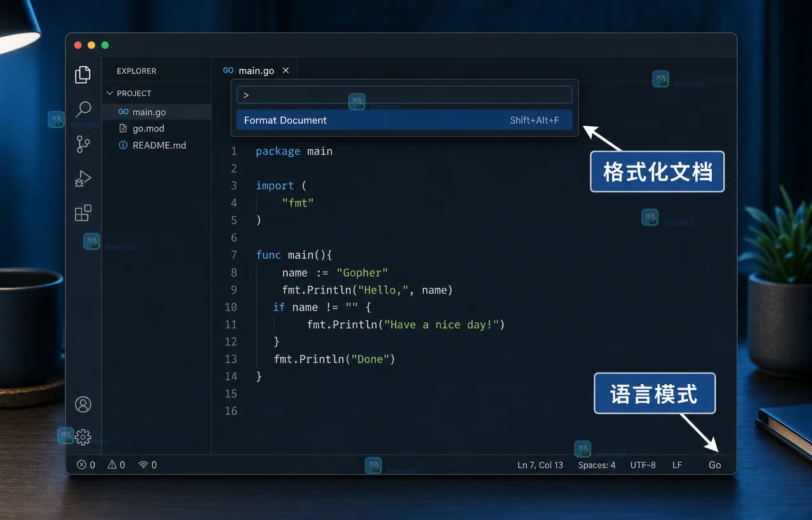
Task: Click line number 1 in the gutter
Action: click(x=234, y=151)
